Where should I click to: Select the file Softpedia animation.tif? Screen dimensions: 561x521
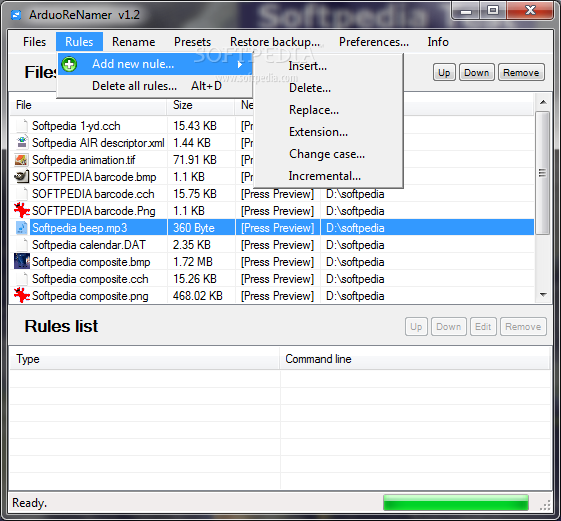pos(83,160)
